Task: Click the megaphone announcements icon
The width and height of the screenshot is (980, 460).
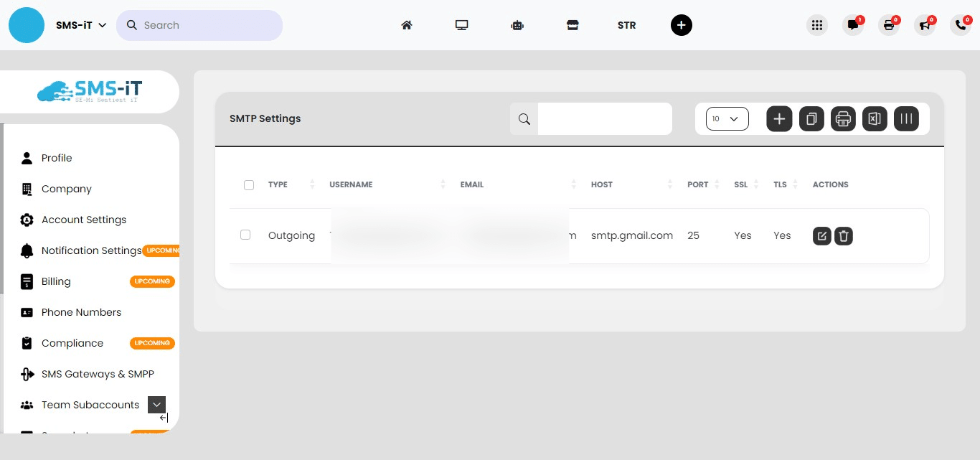Action: [924, 25]
